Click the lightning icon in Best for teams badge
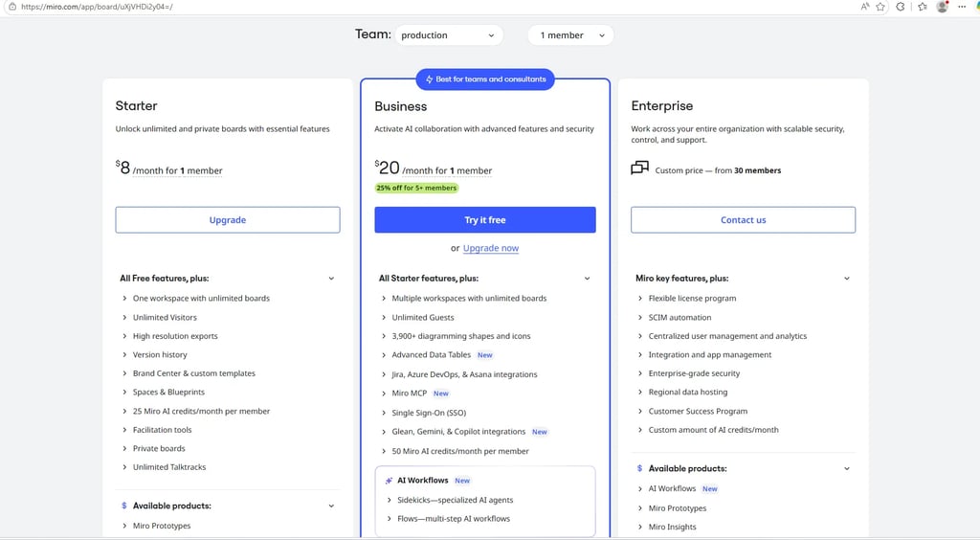The image size is (980, 540). click(x=430, y=79)
